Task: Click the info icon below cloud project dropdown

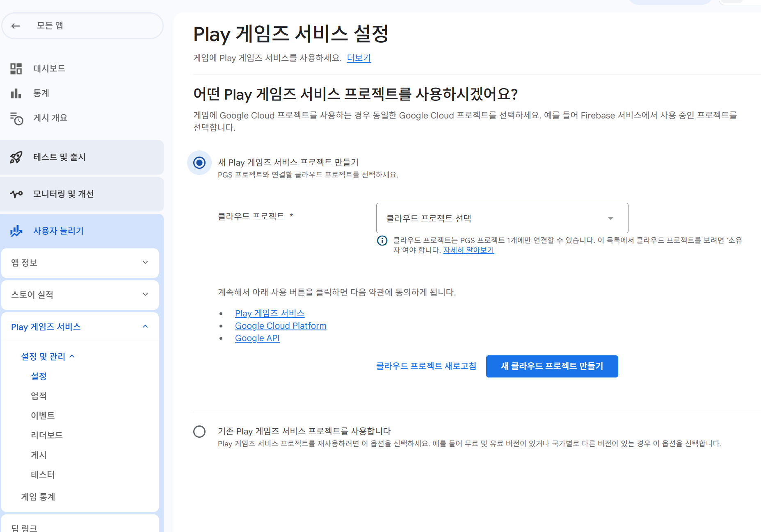Action: [x=382, y=241]
